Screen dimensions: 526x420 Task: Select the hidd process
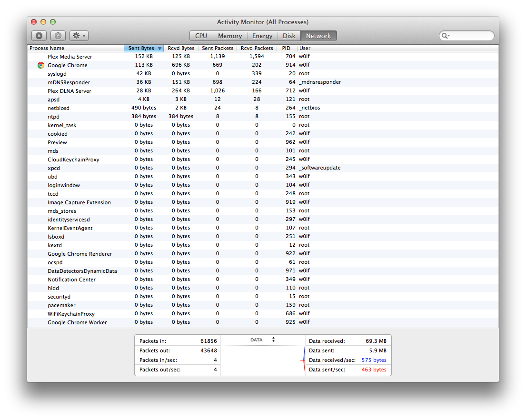[263, 288]
